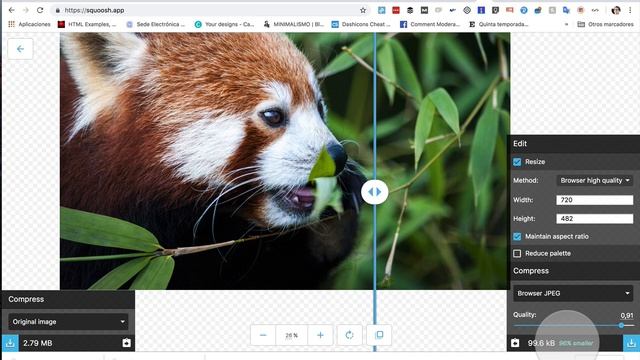
Task: Open the 'Sede Electrónica' bookmark
Action: [156, 24]
